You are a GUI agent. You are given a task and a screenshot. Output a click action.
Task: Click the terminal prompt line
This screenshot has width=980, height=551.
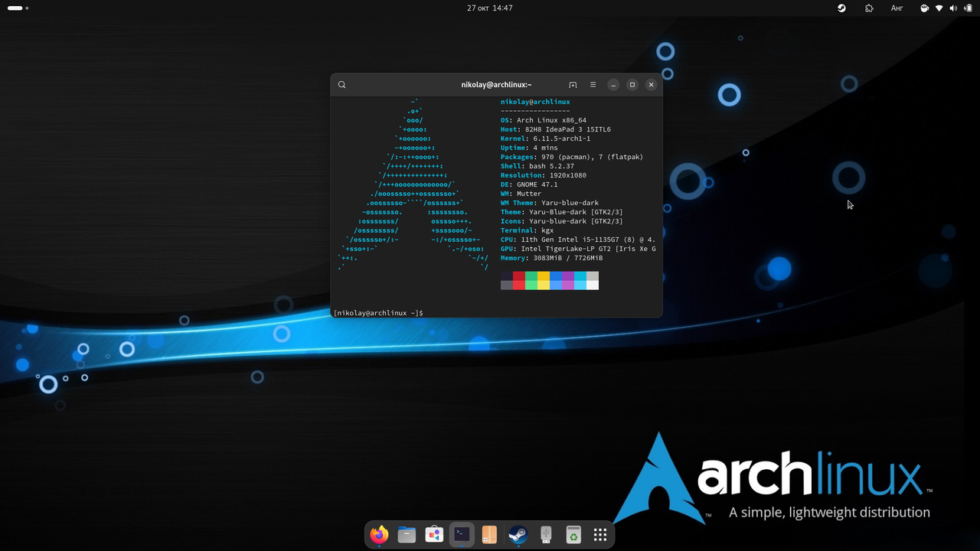point(378,313)
